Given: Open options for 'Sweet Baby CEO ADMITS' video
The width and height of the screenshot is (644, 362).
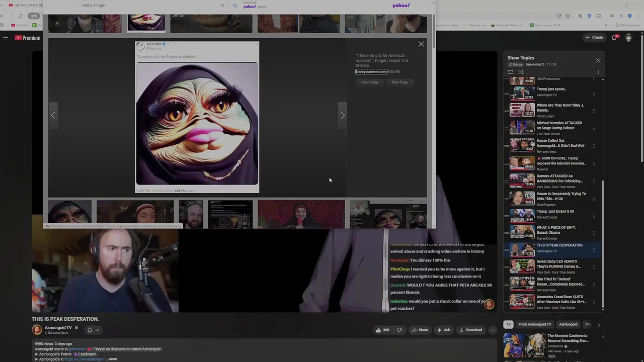Looking at the screenshot, I should (594, 266).
